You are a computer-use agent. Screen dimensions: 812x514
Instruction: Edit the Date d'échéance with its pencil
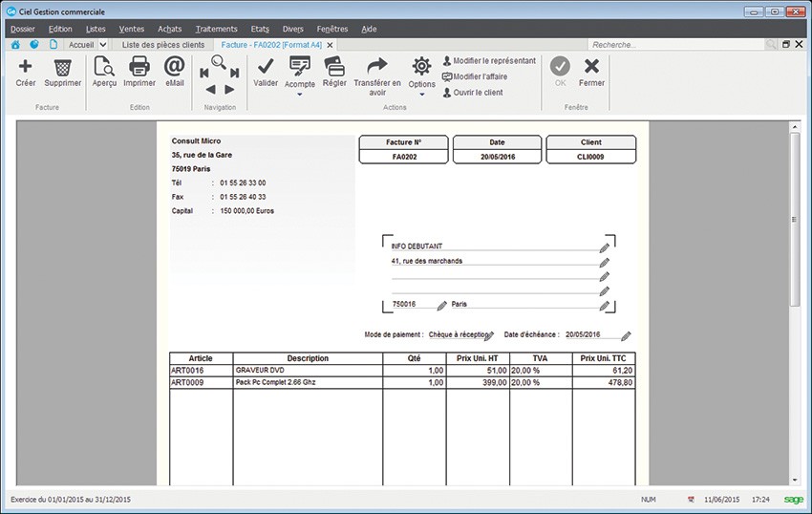click(x=626, y=335)
